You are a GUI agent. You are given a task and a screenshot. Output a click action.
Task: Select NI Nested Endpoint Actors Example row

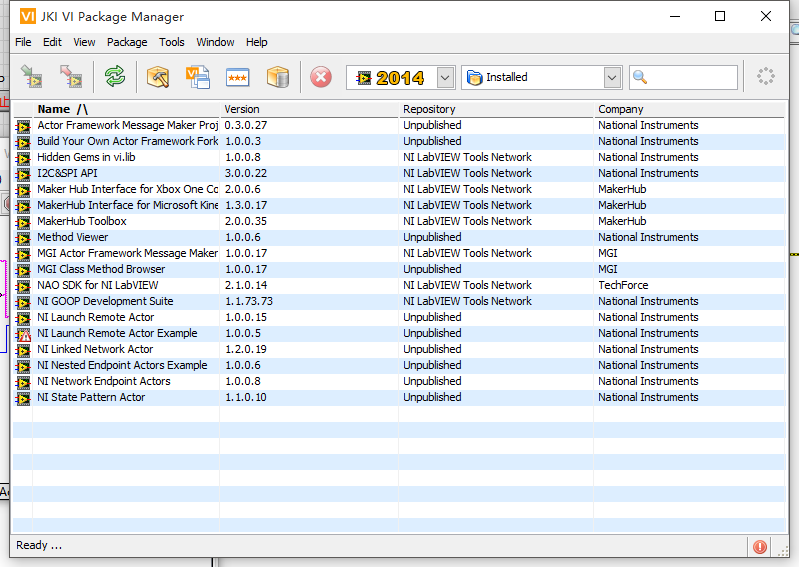pos(399,365)
